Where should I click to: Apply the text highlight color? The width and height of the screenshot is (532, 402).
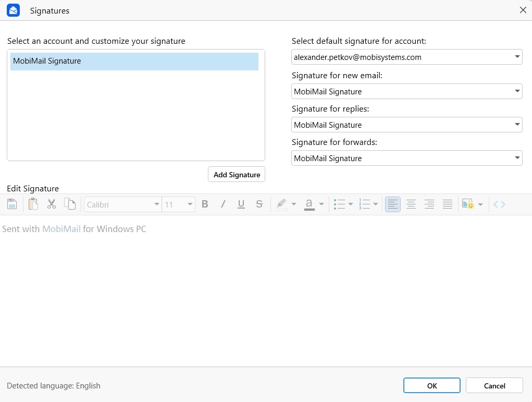(x=282, y=204)
